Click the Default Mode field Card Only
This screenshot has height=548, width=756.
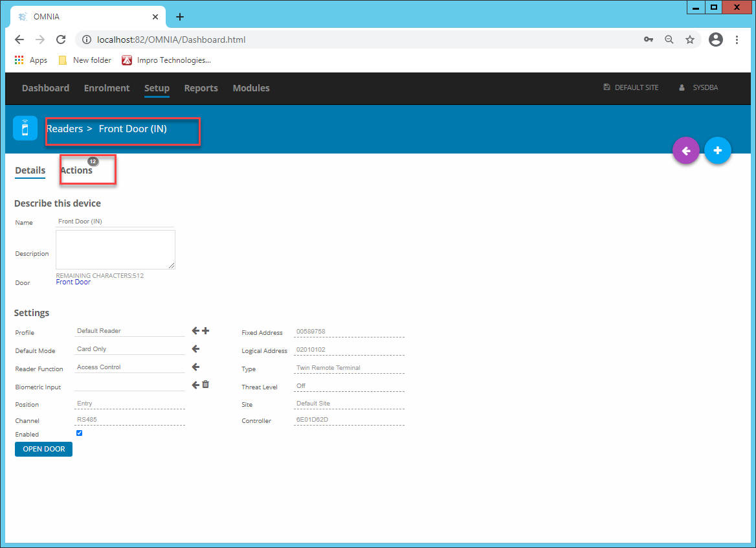129,348
